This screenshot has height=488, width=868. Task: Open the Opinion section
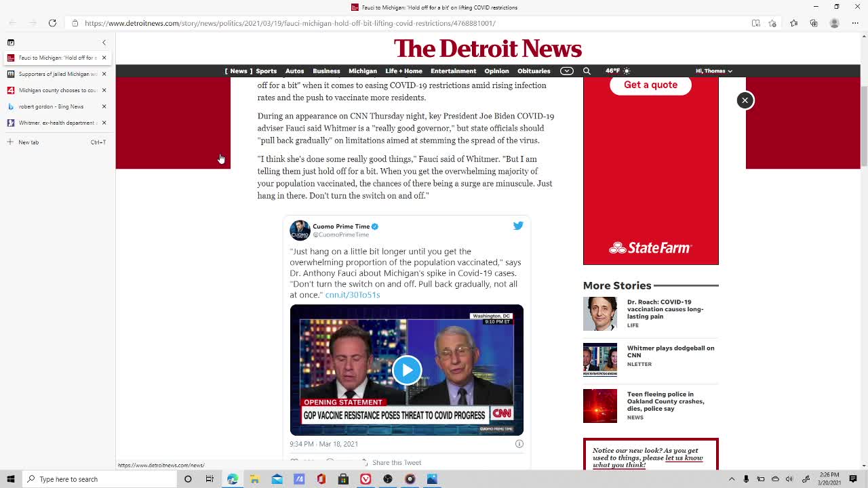tap(496, 71)
